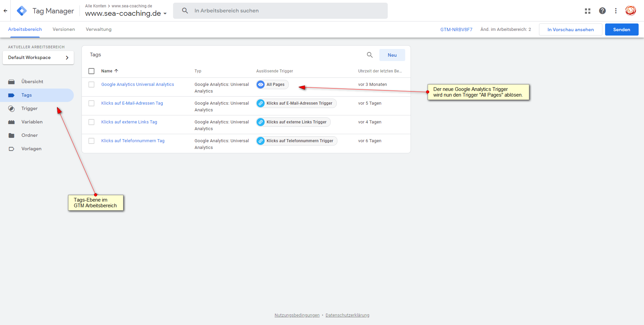Open Übersicht in the sidebar
This screenshot has height=325, width=644.
click(32, 82)
